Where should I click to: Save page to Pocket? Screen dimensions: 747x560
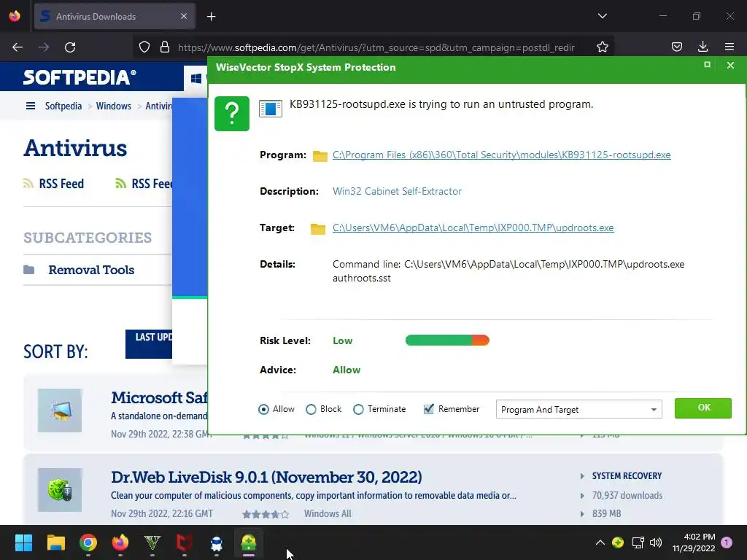coord(676,47)
